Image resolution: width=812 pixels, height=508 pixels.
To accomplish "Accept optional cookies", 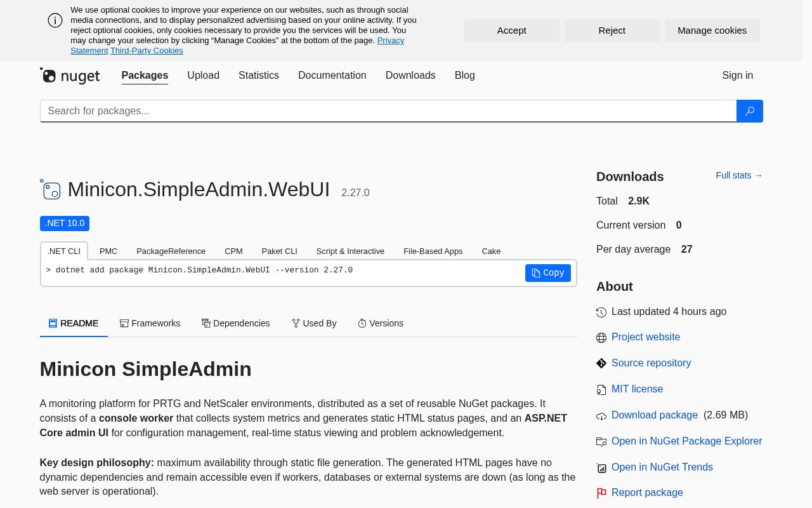I will 512,30.
